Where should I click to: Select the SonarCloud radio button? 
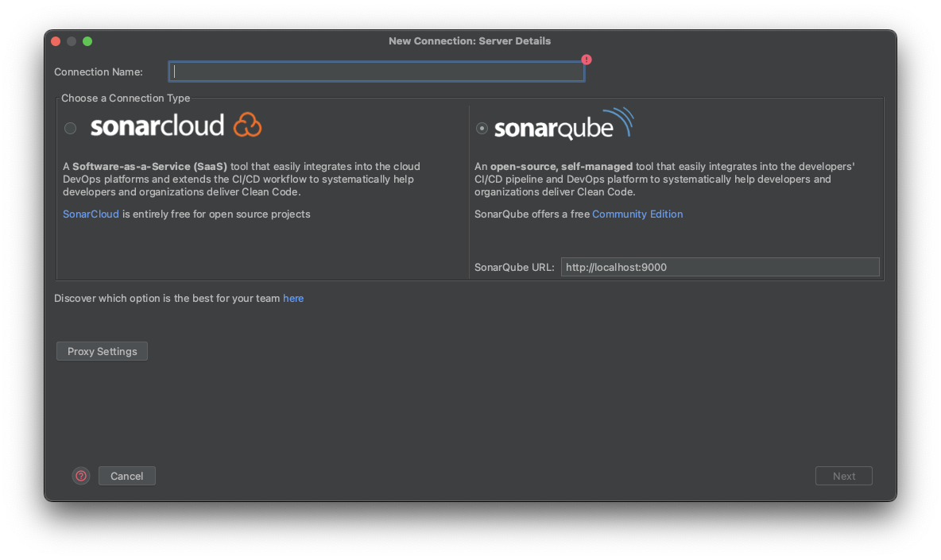coord(70,129)
